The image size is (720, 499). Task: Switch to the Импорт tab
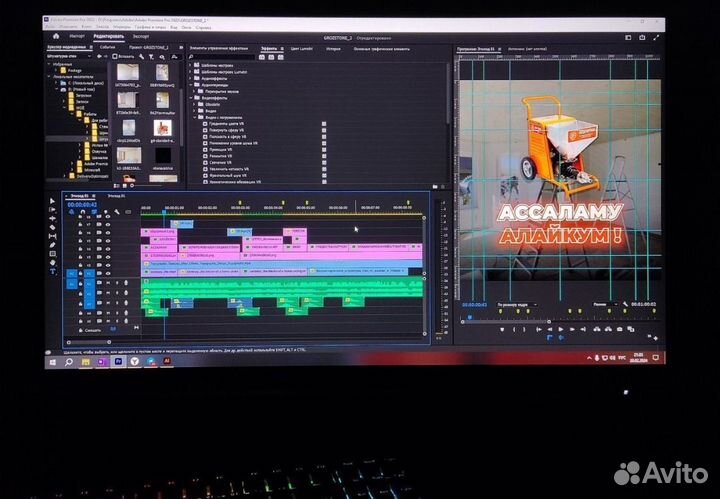pyautogui.click(x=76, y=35)
